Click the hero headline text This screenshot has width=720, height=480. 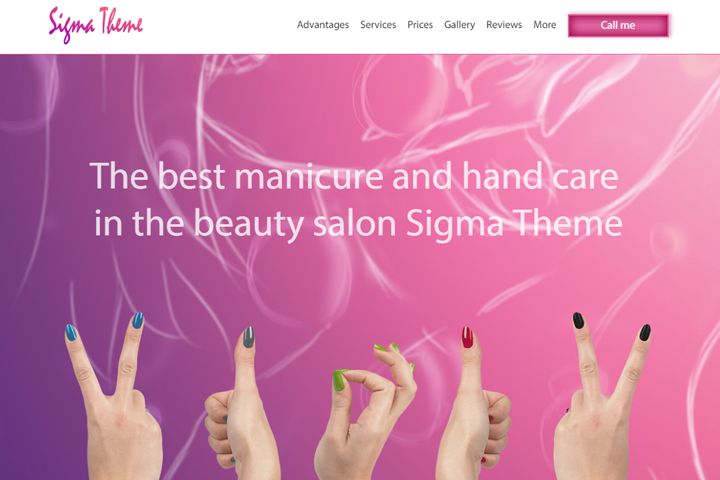coord(356,199)
